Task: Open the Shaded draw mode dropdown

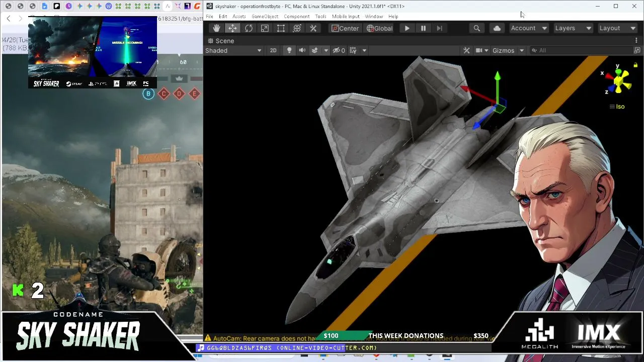Action: (233, 50)
